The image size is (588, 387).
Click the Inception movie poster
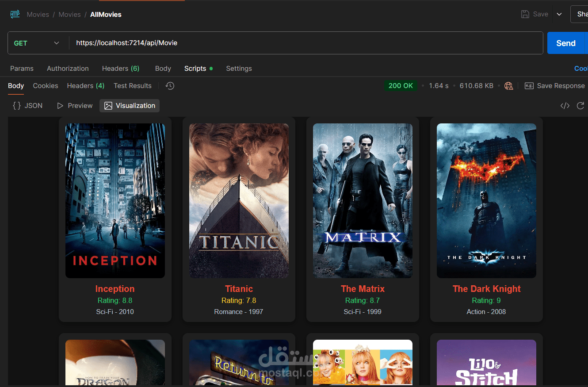click(115, 201)
